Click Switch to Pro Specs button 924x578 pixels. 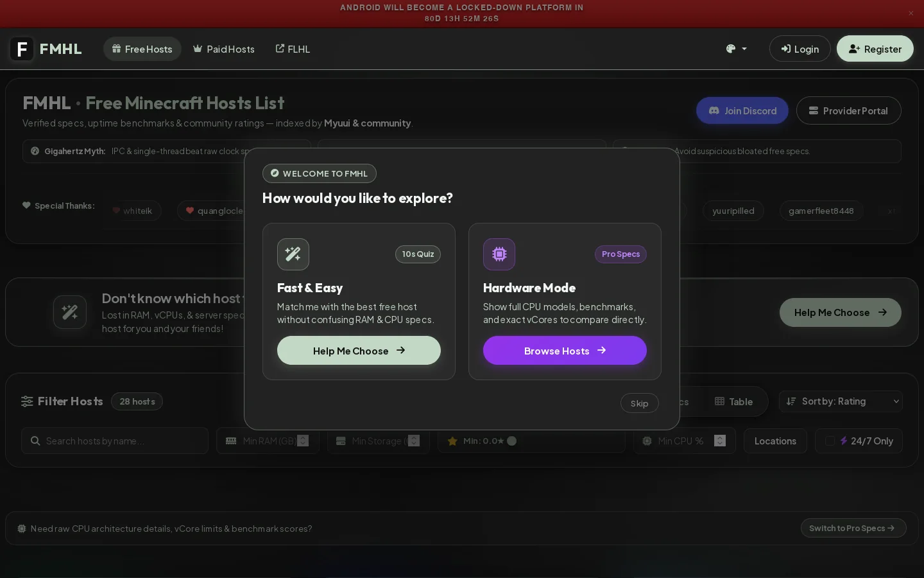pyautogui.click(x=853, y=529)
